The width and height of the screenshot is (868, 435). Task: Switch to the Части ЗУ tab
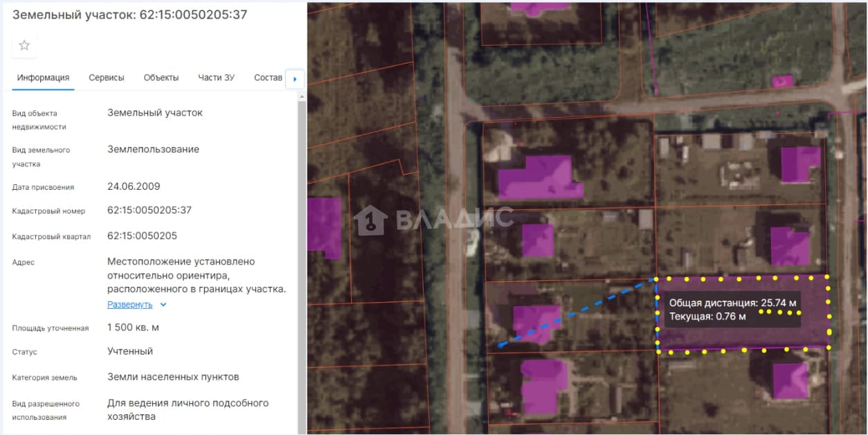click(x=216, y=78)
